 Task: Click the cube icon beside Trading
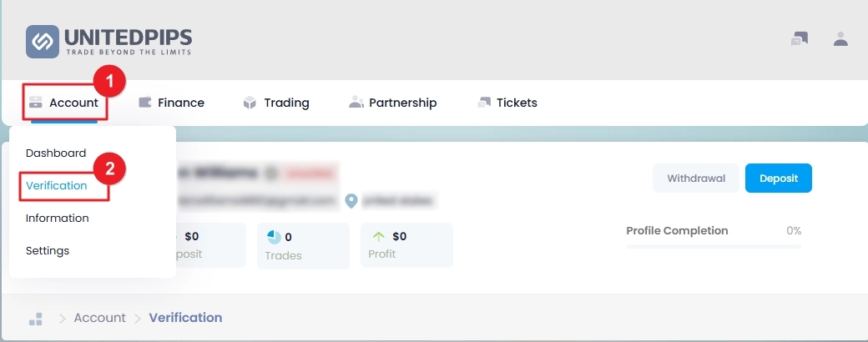[x=250, y=103]
